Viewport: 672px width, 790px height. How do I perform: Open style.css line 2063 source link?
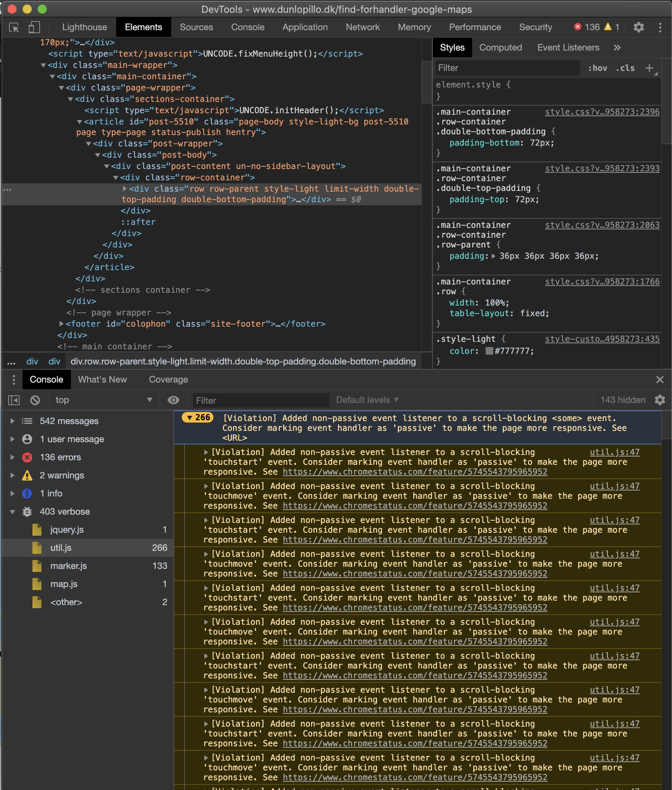point(602,225)
